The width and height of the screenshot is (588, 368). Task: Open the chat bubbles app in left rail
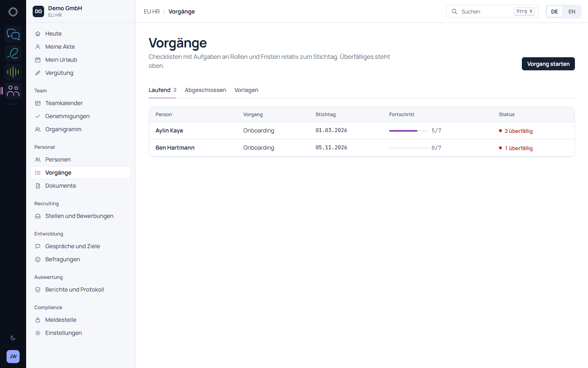[13, 34]
